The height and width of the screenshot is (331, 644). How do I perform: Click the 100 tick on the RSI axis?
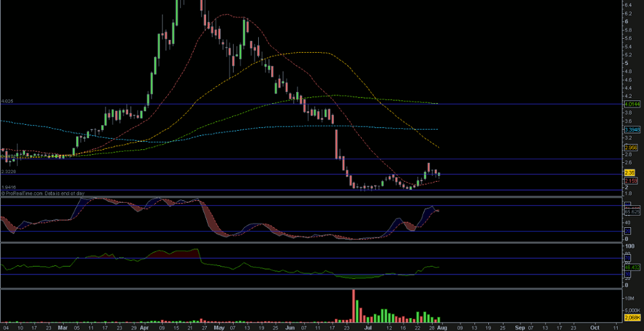(629, 246)
